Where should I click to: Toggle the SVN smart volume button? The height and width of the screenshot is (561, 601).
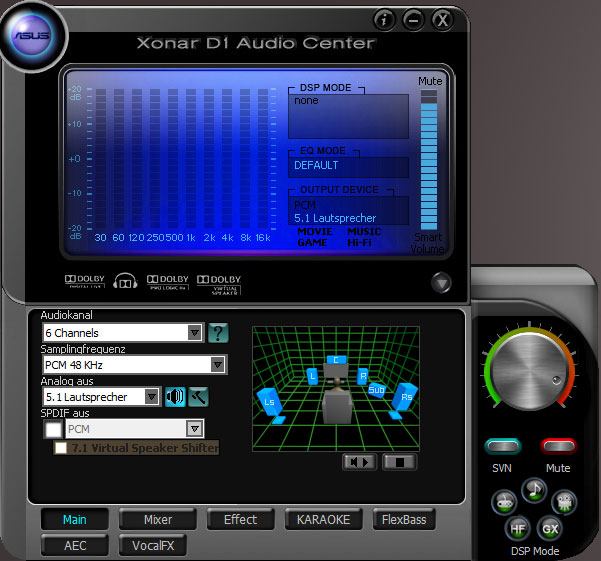click(x=502, y=446)
